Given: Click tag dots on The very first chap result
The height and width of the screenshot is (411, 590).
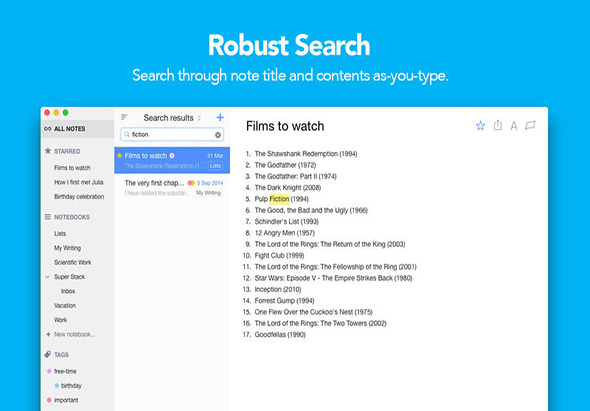Looking at the screenshot, I should tap(191, 183).
